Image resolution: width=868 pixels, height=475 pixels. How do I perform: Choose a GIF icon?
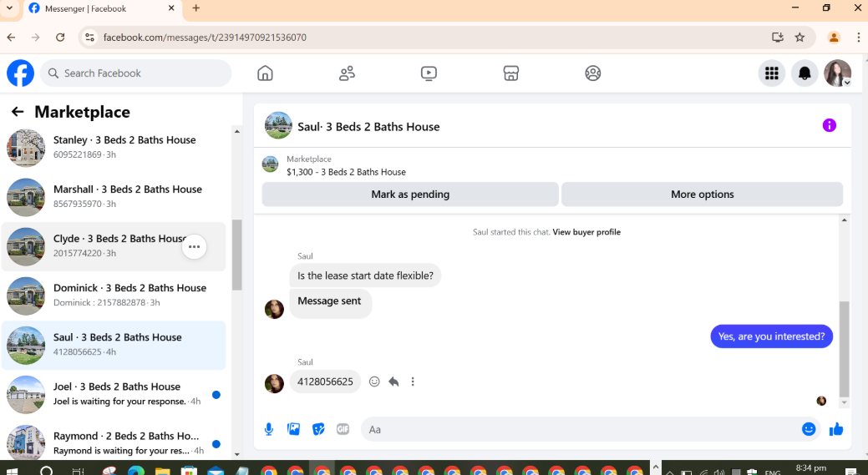pos(343,429)
